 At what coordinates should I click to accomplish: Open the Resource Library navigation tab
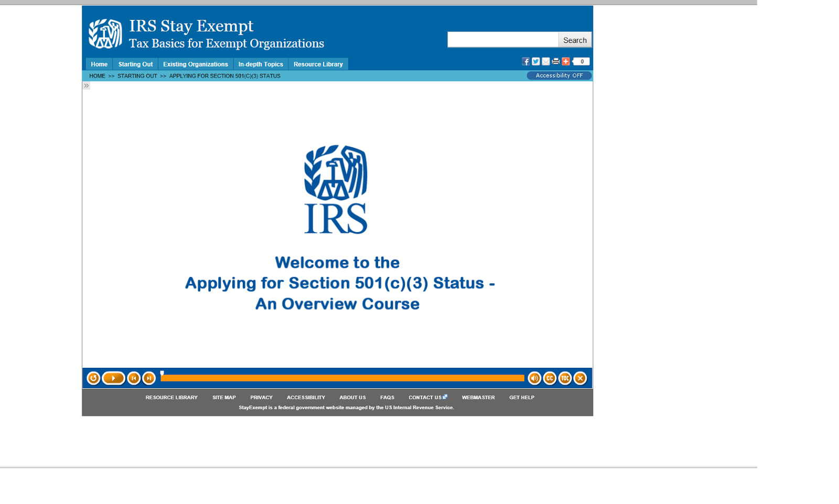(x=318, y=64)
